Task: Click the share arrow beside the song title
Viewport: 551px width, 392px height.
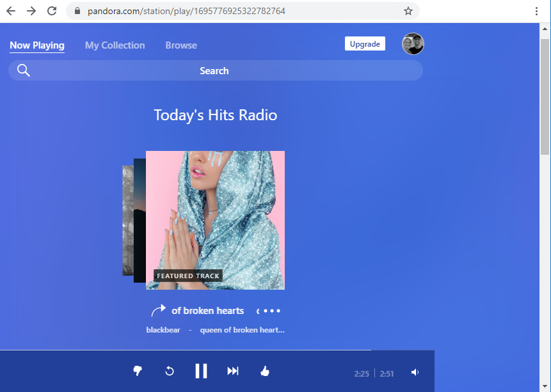Action: point(158,311)
